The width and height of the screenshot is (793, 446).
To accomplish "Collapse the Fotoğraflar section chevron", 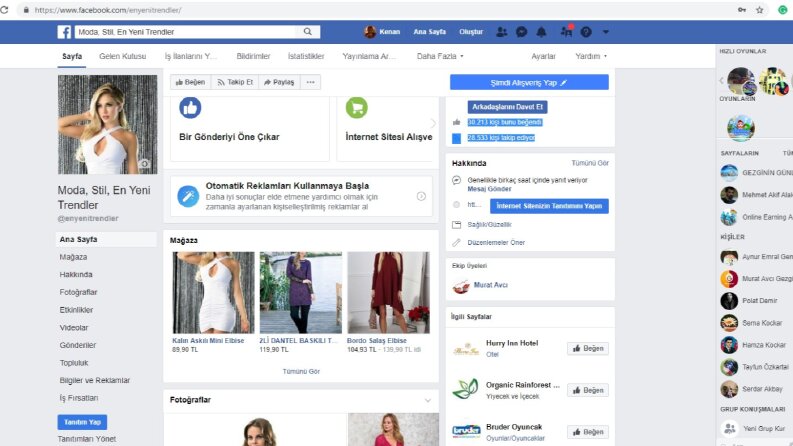I will coord(428,400).
